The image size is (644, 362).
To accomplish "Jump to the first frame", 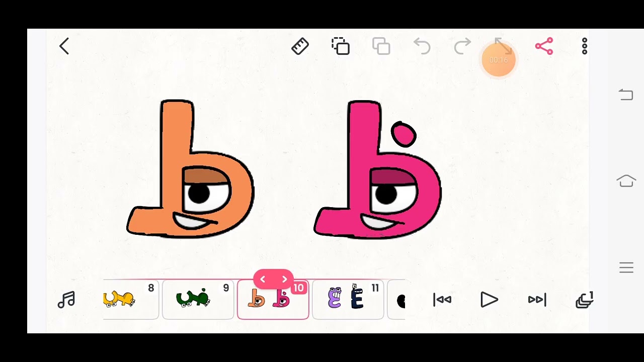I will [x=442, y=300].
